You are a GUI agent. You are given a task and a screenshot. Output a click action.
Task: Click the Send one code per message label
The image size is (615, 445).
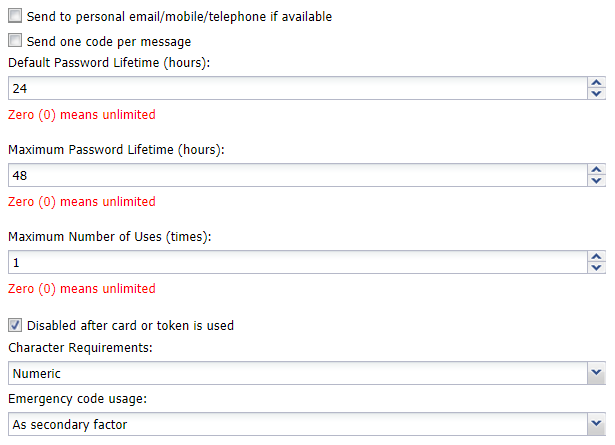point(109,41)
